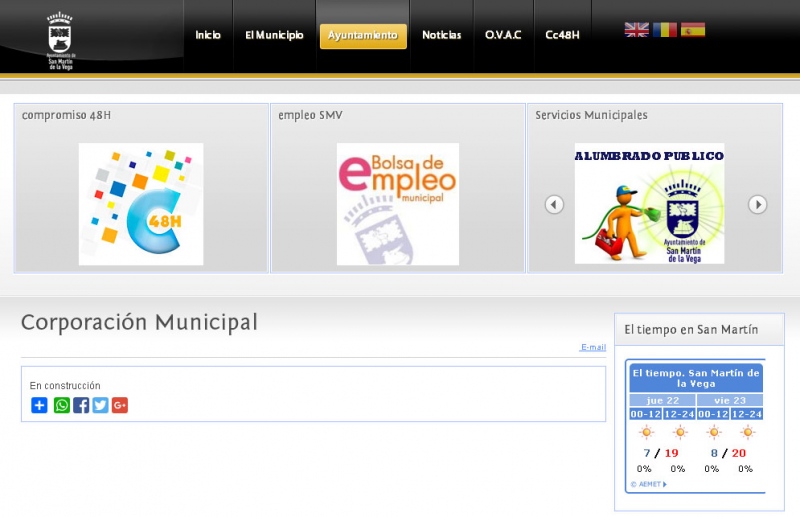The height and width of the screenshot is (517, 800).
Task: Open the compromiso 48H banner image
Action: coord(141,204)
